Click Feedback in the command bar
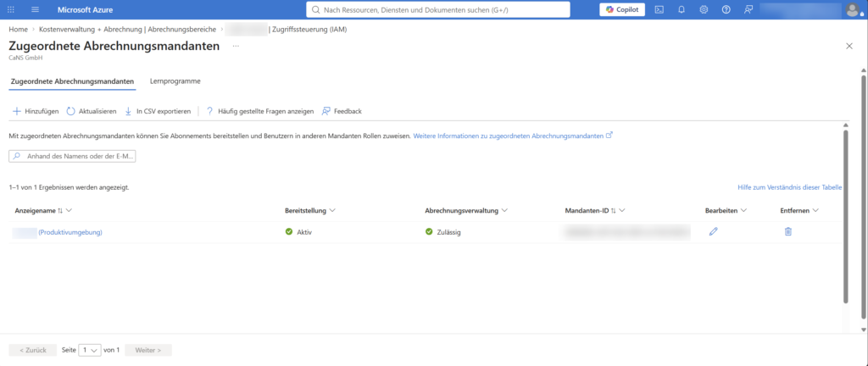Viewport: 868px width, 366px height. click(x=342, y=111)
